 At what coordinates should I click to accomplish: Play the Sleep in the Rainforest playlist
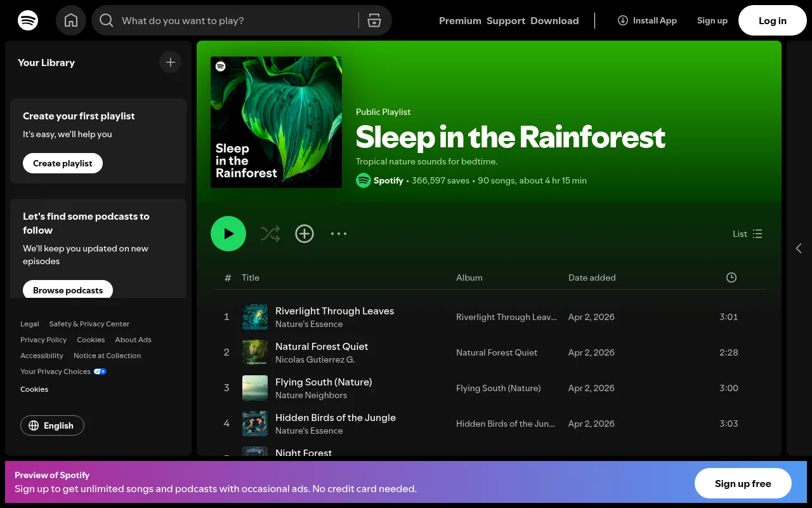click(x=228, y=234)
